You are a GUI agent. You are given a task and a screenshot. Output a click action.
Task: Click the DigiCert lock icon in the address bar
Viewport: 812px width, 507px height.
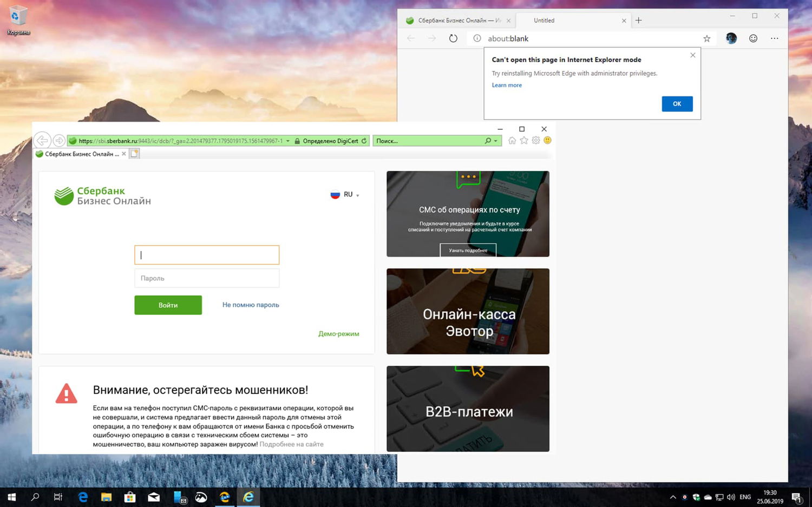pos(297,140)
